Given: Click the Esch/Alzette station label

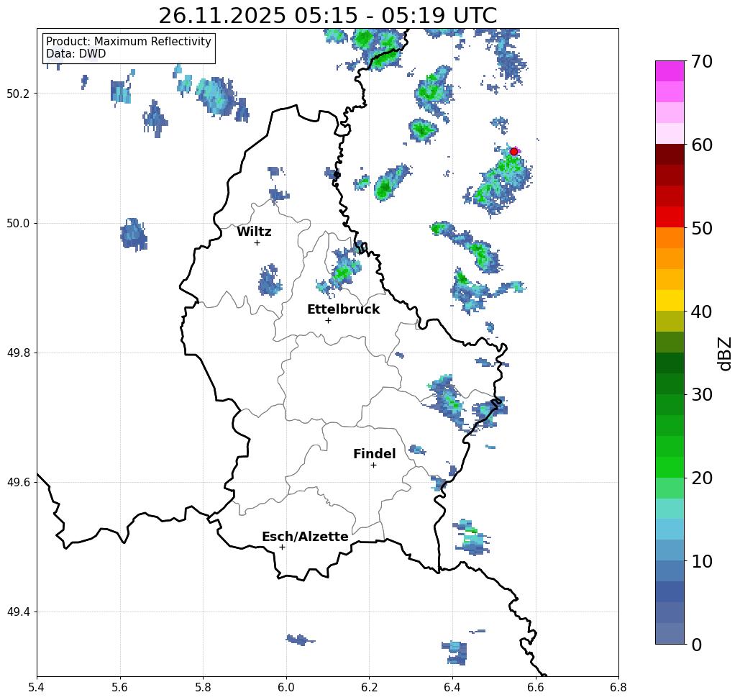Looking at the screenshot, I should 306,537.
